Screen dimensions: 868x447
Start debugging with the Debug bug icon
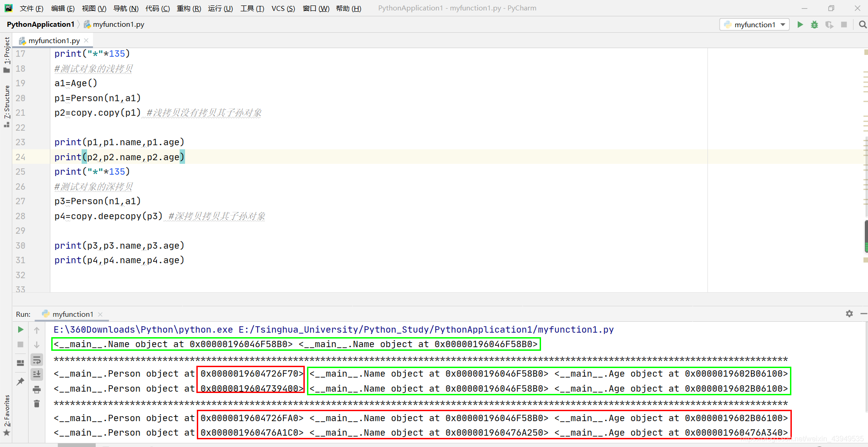click(x=814, y=25)
